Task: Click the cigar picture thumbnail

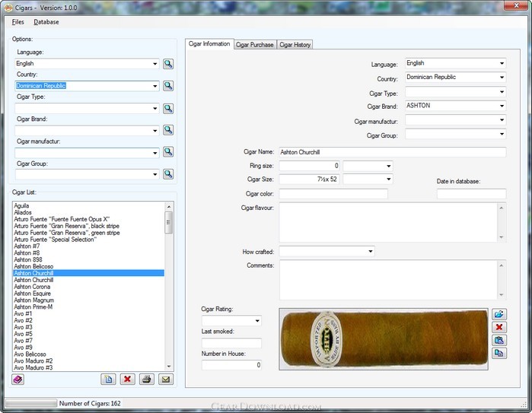Action: point(384,339)
